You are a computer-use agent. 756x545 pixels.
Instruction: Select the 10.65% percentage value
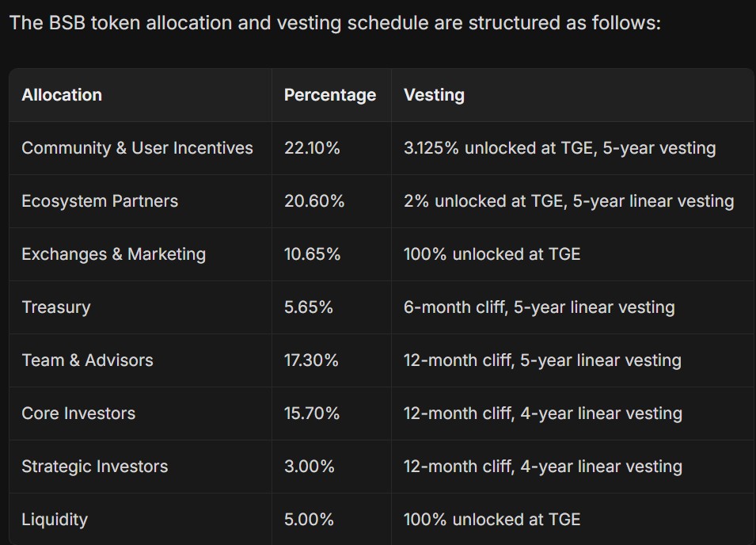(x=312, y=254)
